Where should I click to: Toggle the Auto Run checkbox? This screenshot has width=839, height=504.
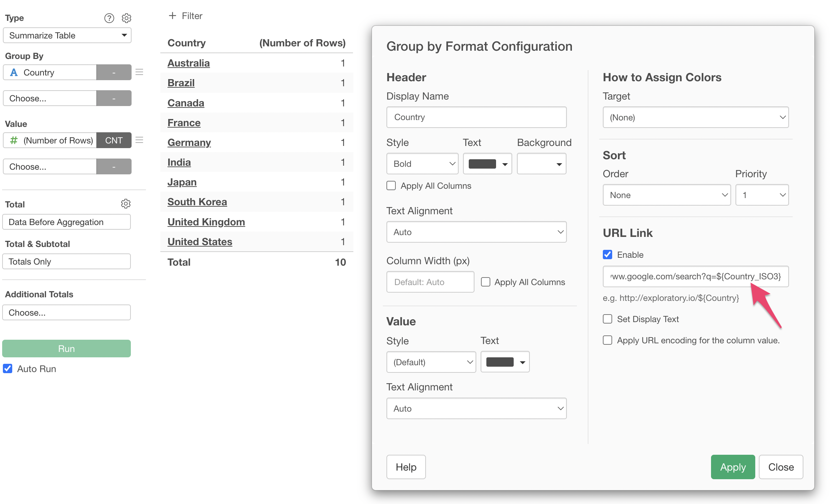click(x=8, y=369)
